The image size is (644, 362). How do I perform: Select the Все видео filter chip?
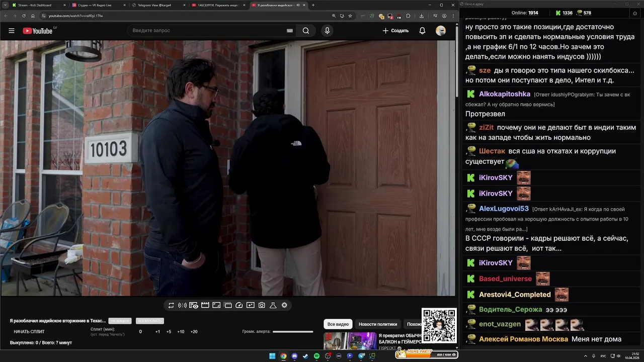point(338,324)
